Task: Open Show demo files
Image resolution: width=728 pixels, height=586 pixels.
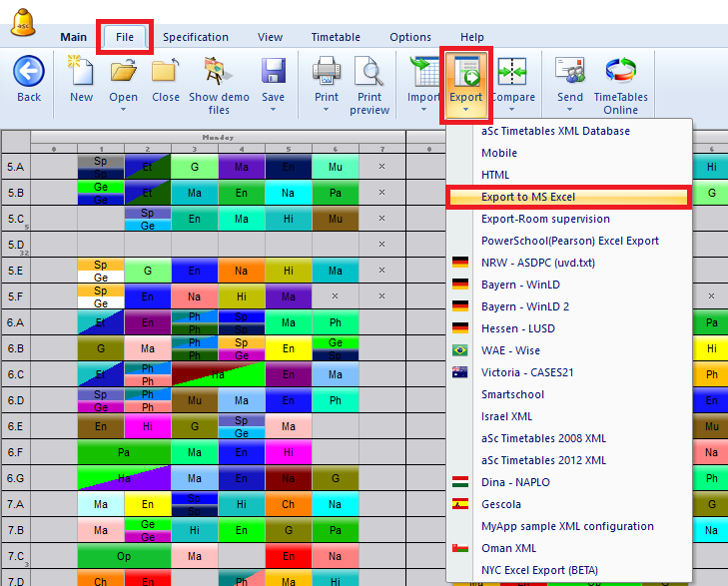Action: [218, 72]
